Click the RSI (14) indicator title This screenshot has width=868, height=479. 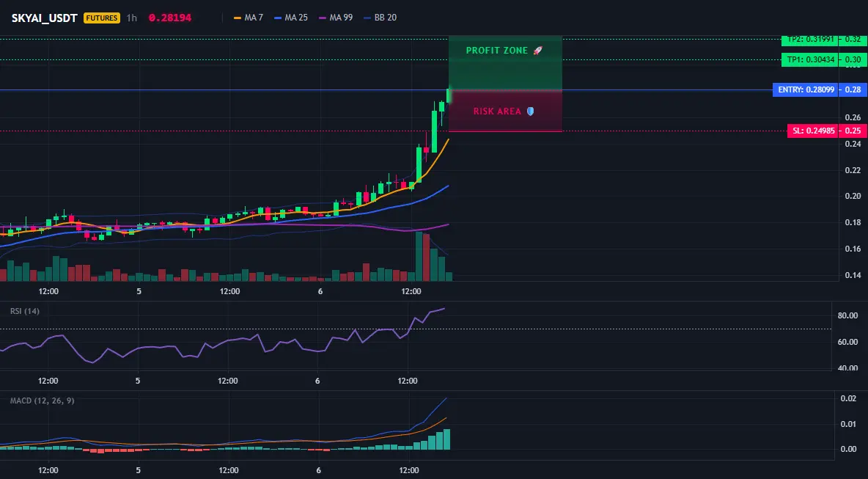point(25,311)
